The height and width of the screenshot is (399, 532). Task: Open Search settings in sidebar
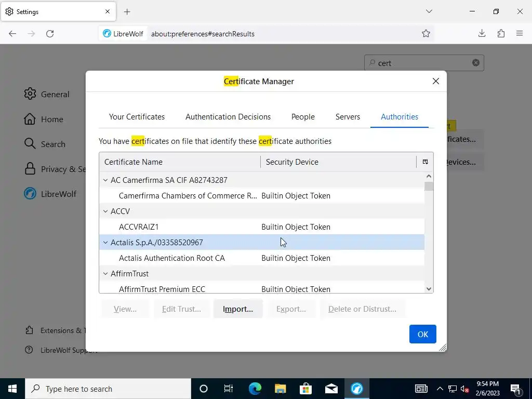point(45,144)
